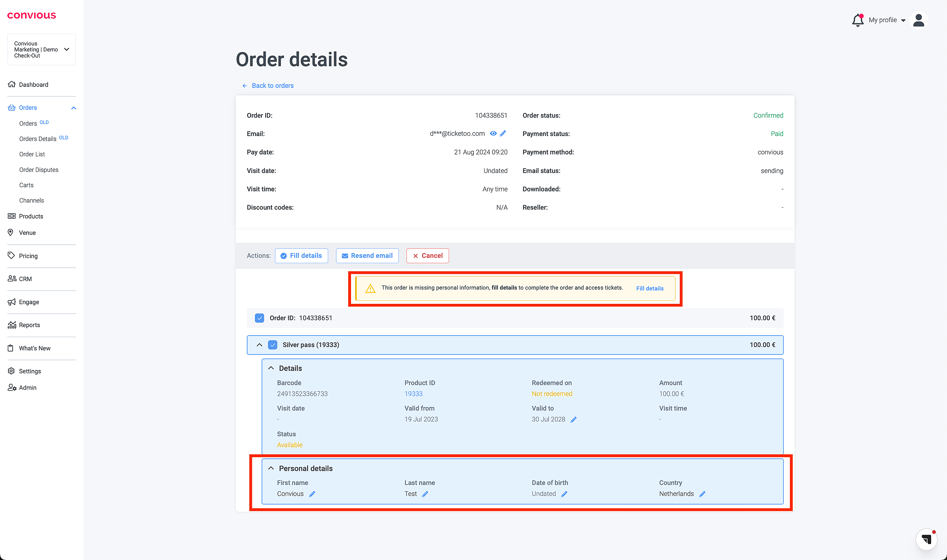Open the Convious Marketing account dropdown
Image resolution: width=947 pixels, height=560 pixels.
[x=41, y=50]
